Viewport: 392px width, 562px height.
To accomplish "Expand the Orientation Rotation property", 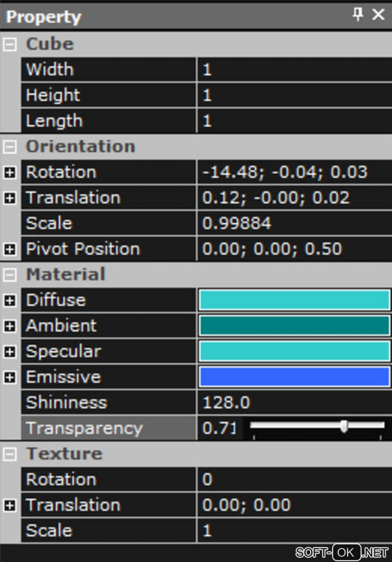I will click(x=10, y=172).
